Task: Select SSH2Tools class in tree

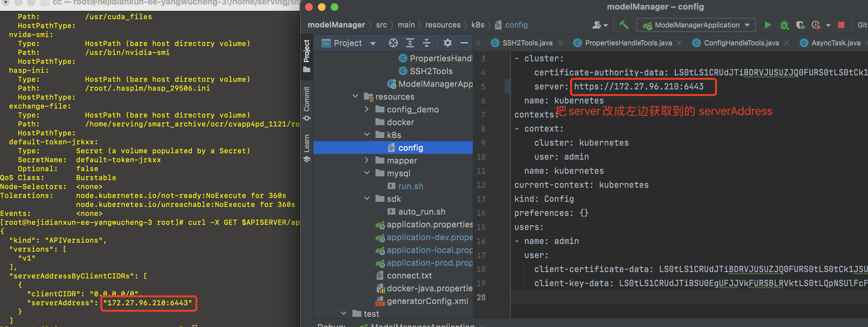Action: point(426,71)
